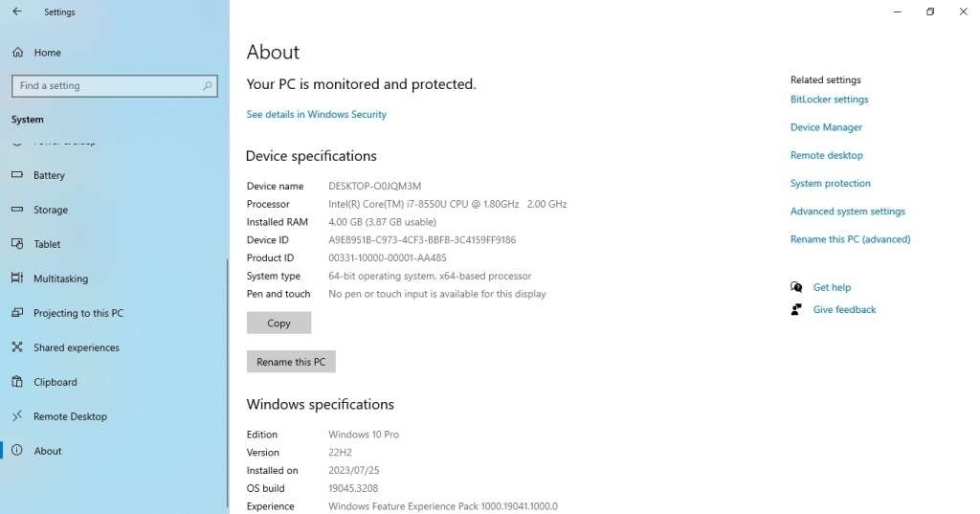Screen dimensions: 980x514
Task: Click the Multitasking icon
Action: coord(17,279)
